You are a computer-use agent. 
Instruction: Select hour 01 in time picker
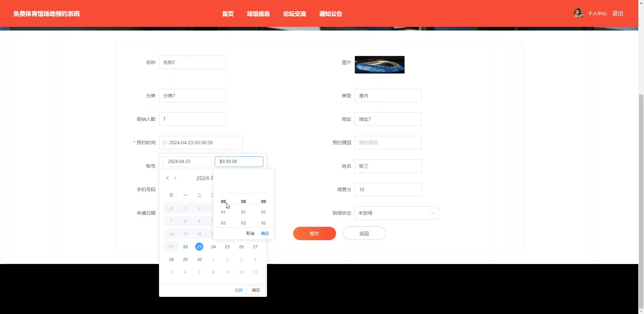click(x=223, y=212)
